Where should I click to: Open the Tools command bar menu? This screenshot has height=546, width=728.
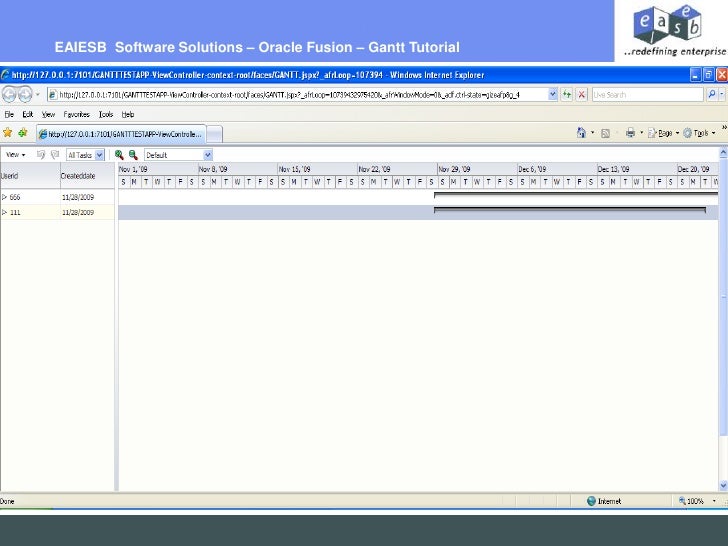(x=699, y=133)
